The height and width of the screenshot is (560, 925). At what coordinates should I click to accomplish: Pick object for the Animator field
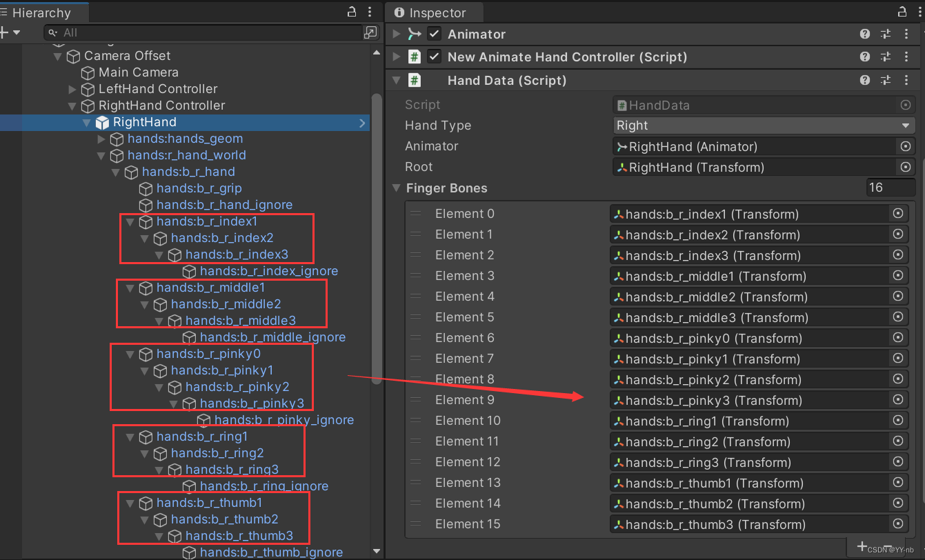[x=905, y=146]
